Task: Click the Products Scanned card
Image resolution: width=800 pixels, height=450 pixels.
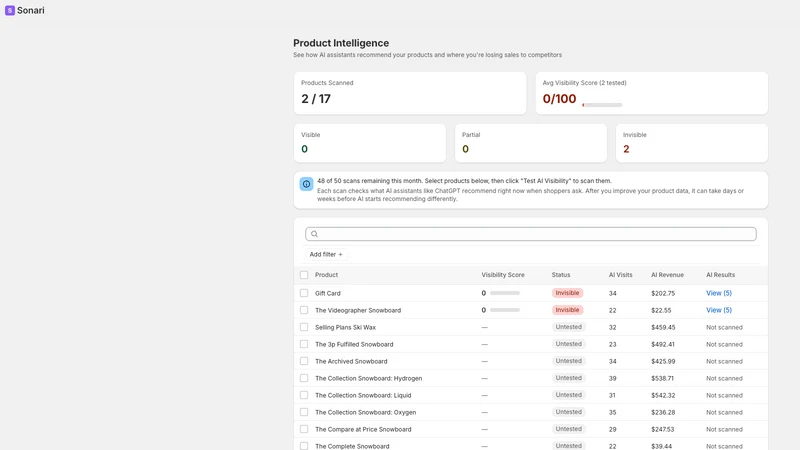Action: [410, 93]
